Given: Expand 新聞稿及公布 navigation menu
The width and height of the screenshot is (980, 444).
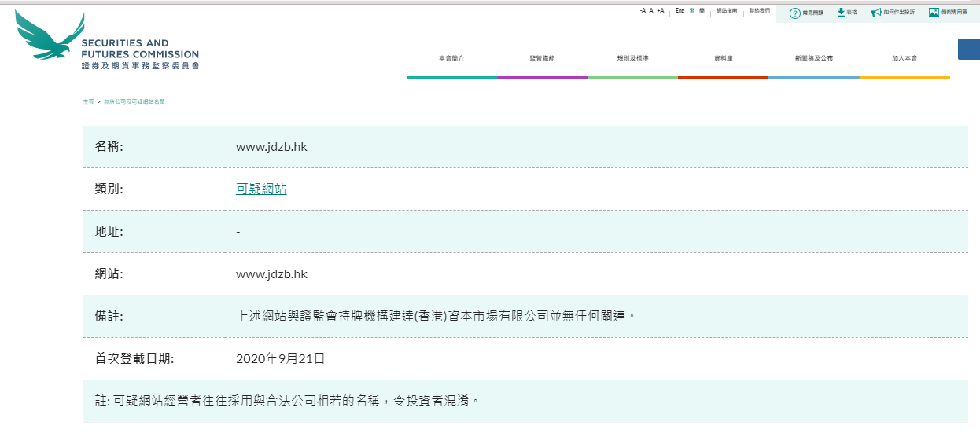Looking at the screenshot, I should tap(813, 59).
